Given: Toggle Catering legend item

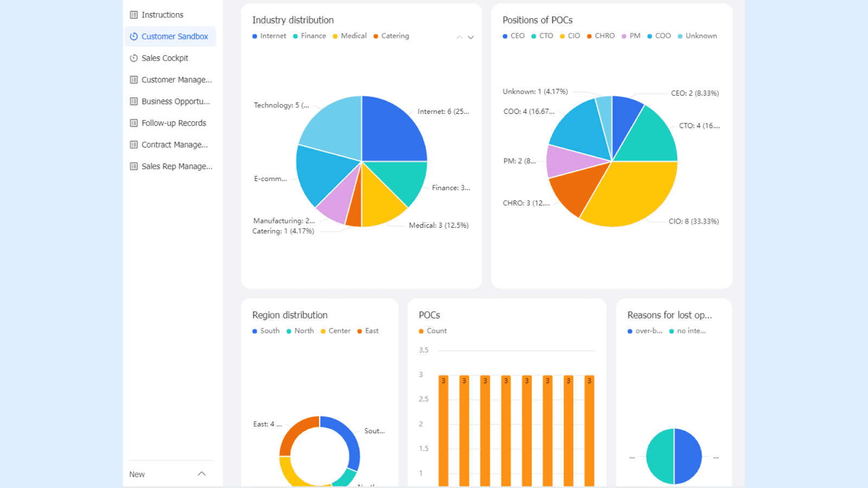Looking at the screenshot, I should click(x=391, y=36).
